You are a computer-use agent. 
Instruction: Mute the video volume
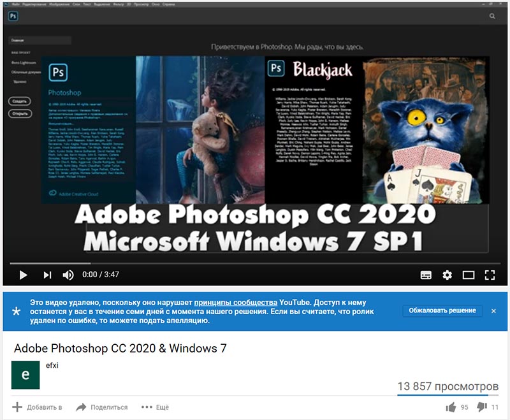tap(68, 275)
